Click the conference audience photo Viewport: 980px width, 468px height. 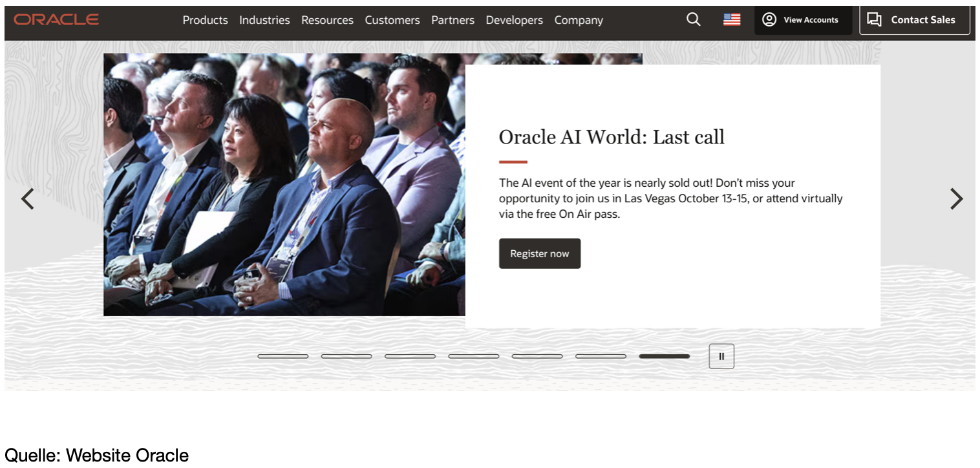pos(284,184)
